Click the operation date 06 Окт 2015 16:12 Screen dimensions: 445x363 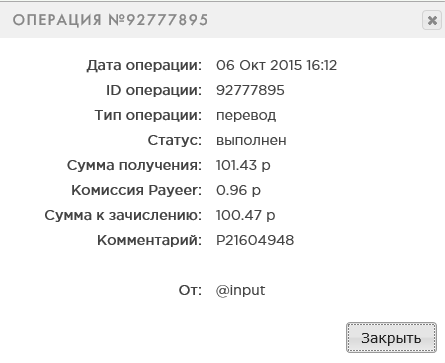(x=276, y=65)
